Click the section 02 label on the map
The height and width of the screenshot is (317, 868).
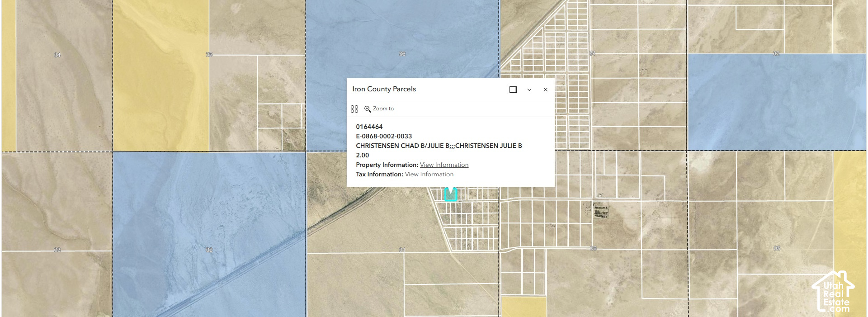(209, 250)
